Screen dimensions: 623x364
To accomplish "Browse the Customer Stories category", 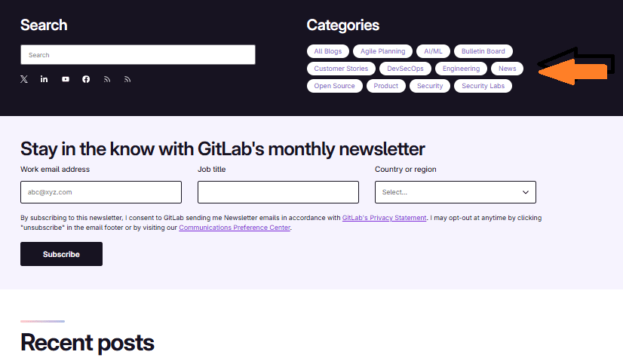I will coord(341,69).
